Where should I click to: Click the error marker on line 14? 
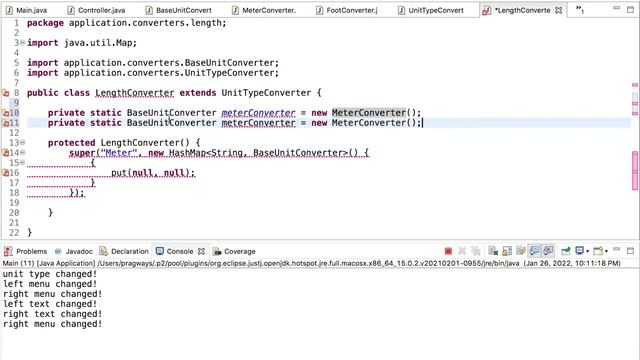(x=5, y=153)
